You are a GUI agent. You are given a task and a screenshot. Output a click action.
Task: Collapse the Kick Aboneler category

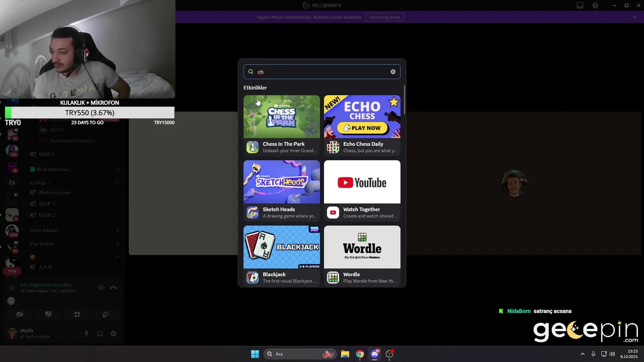coord(52,169)
